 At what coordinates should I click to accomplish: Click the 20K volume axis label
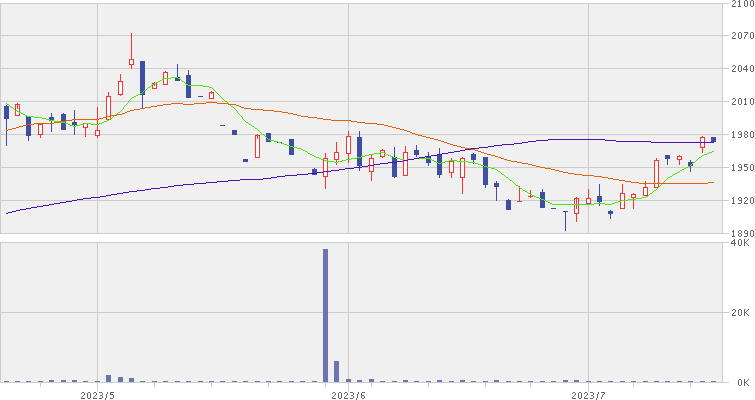(741, 313)
